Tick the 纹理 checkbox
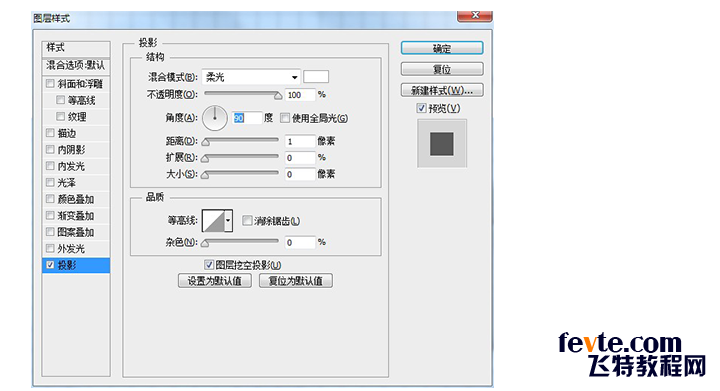Viewport: 720px width, 391px height. (60, 117)
